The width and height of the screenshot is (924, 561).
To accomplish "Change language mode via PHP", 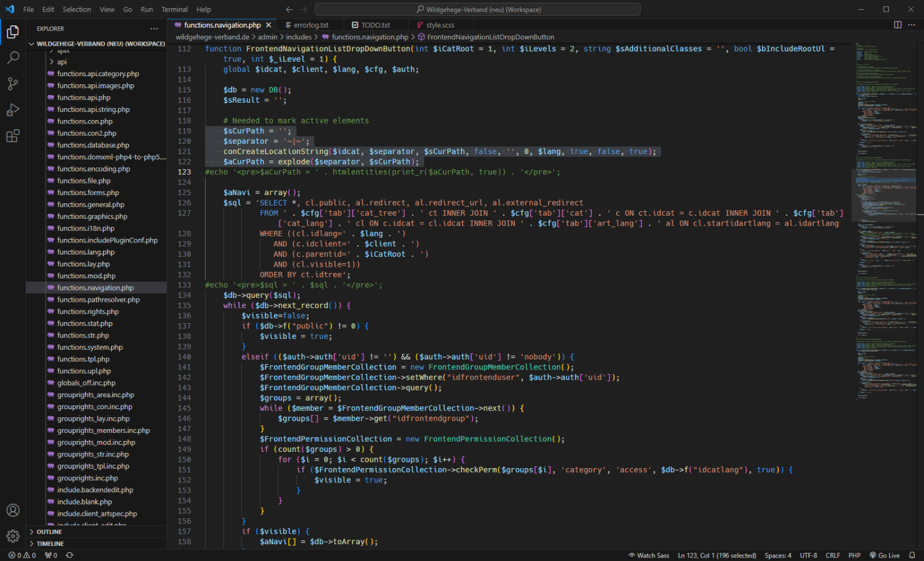I will click(854, 555).
